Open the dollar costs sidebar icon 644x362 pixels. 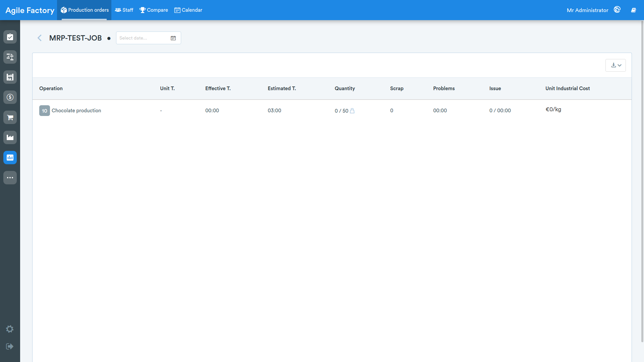point(10,97)
